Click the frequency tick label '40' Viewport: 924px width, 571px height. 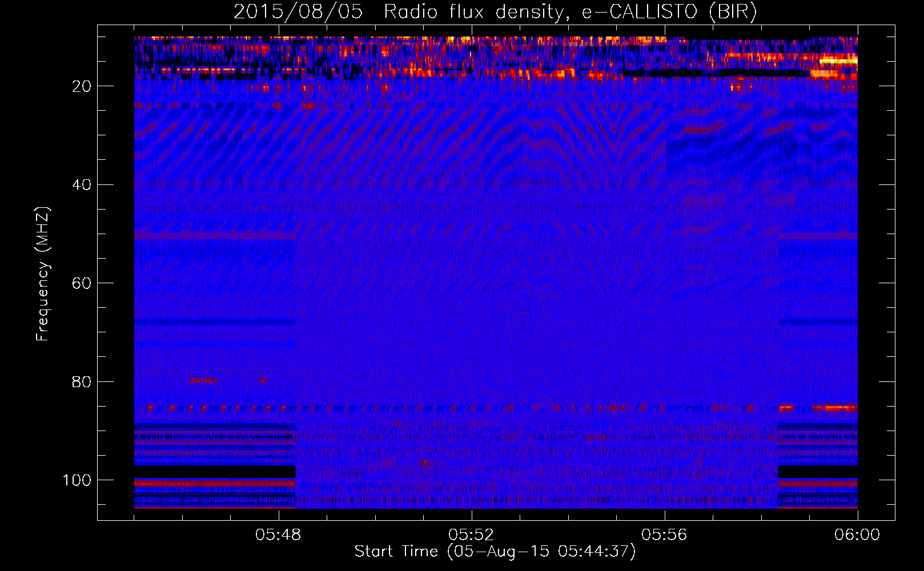tap(82, 185)
